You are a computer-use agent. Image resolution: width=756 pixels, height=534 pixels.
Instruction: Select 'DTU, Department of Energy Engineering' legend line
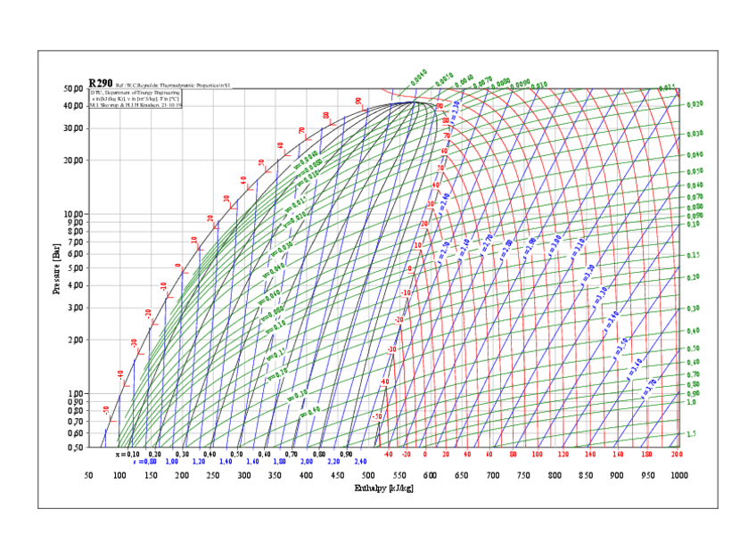click(x=135, y=92)
